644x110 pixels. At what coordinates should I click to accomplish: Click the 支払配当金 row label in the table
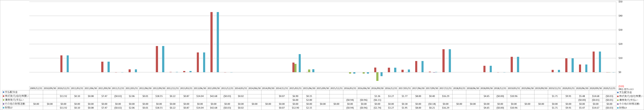click(x=11, y=92)
